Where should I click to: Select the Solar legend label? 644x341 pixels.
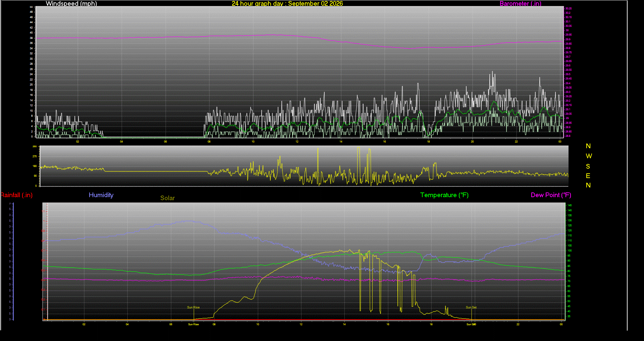coord(167,198)
